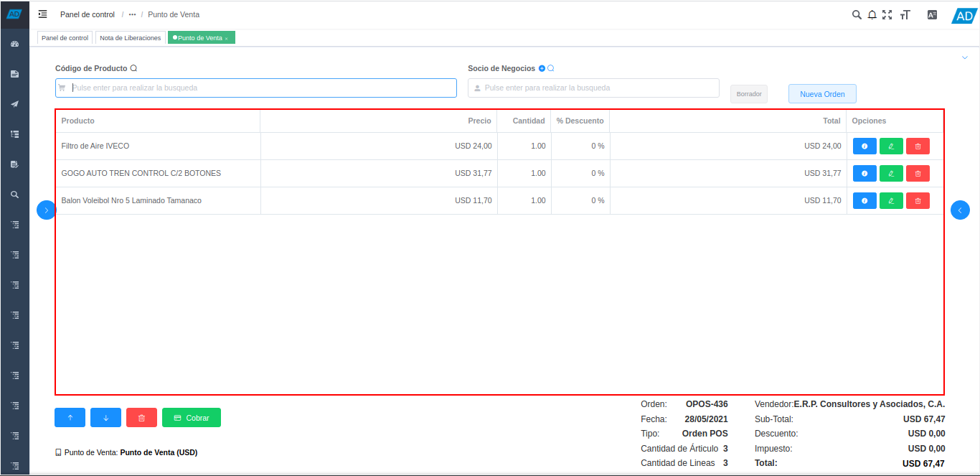Open the notifications bell

(872, 14)
